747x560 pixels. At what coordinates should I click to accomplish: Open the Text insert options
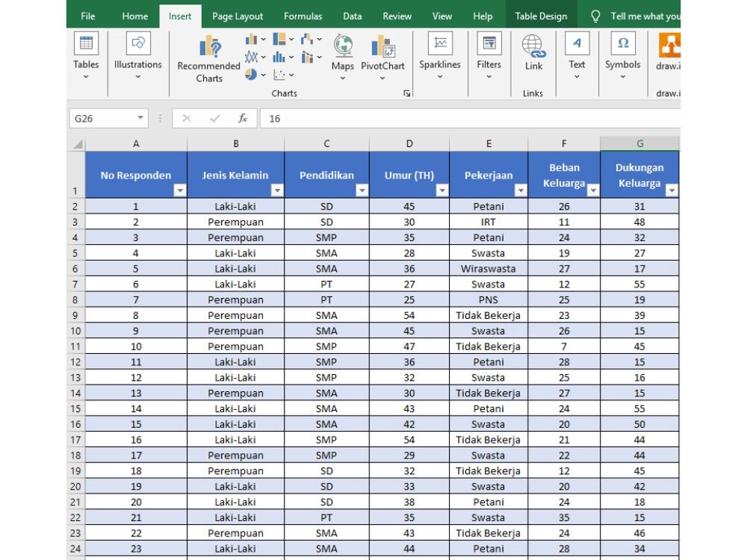pyautogui.click(x=577, y=54)
